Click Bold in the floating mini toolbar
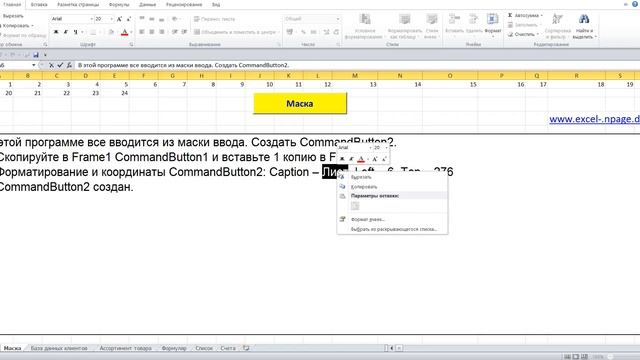The height and width of the screenshot is (360, 640). [342, 159]
